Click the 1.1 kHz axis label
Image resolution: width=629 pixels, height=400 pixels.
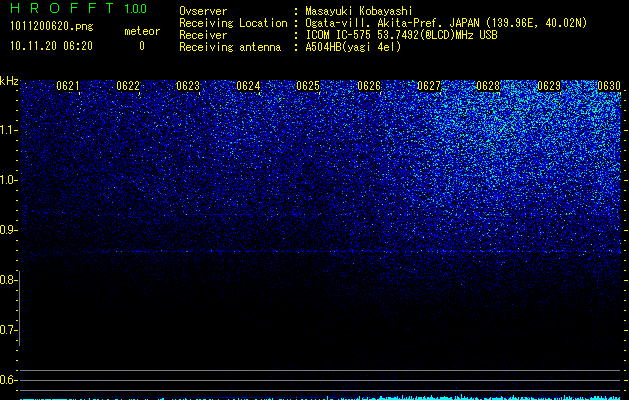(x=8, y=130)
